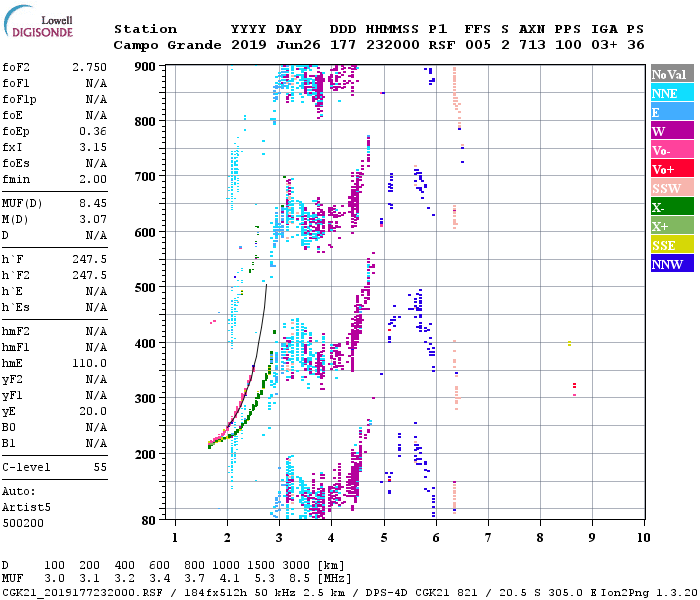Select the SSE yellow legend swatch
Image resolution: width=700 pixels, height=600 pixels.
672,245
